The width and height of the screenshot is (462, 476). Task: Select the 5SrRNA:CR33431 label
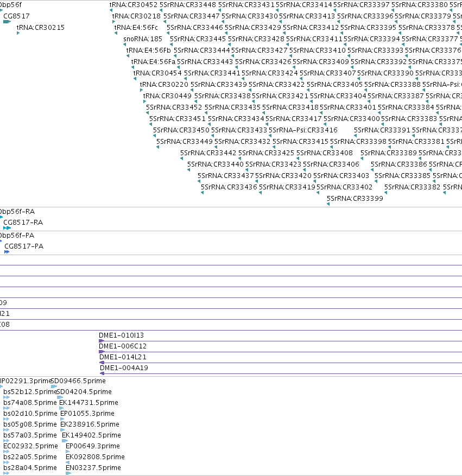[246, 5]
